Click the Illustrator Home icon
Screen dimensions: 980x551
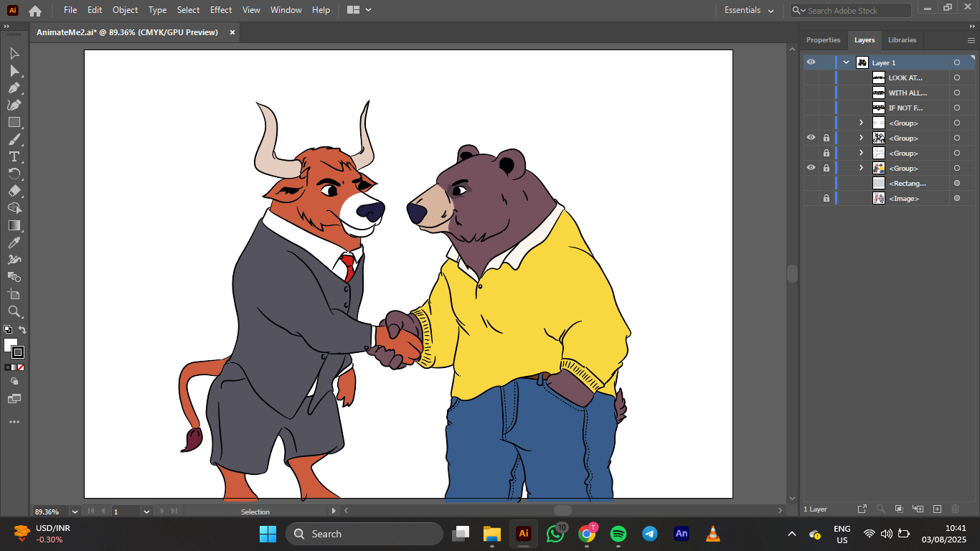[35, 11]
